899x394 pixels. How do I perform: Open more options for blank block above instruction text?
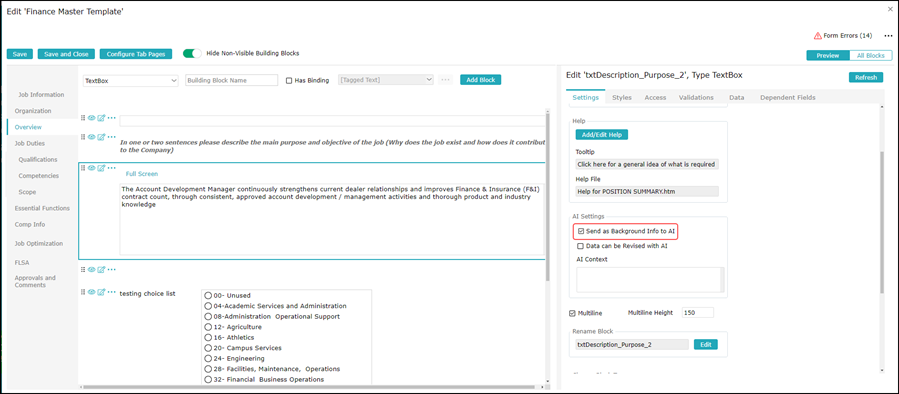pyautogui.click(x=112, y=118)
